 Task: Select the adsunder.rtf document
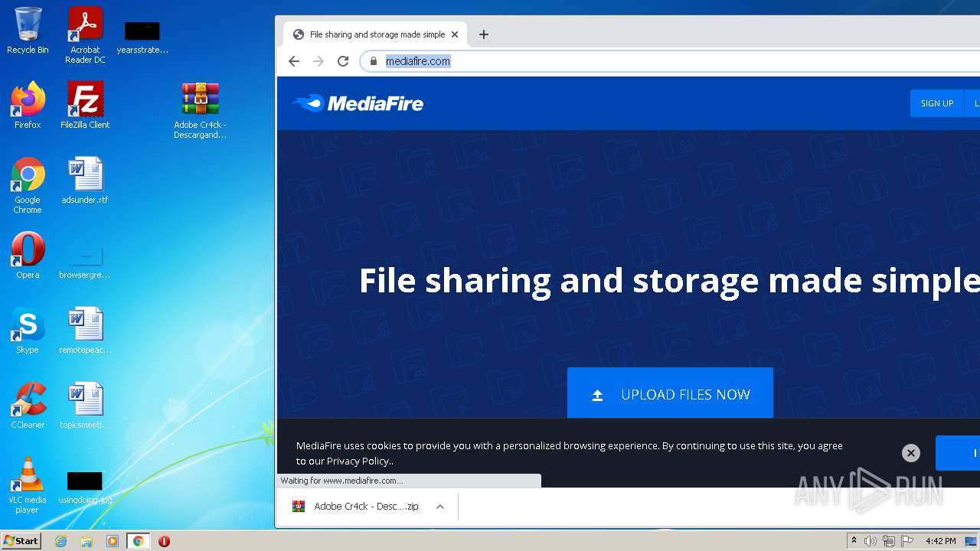pyautogui.click(x=85, y=181)
